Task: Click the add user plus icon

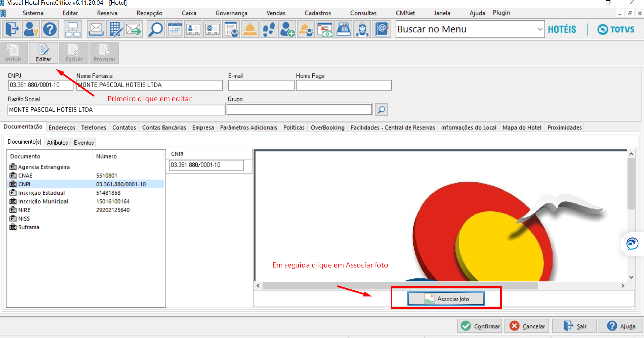Action: click(x=287, y=29)
